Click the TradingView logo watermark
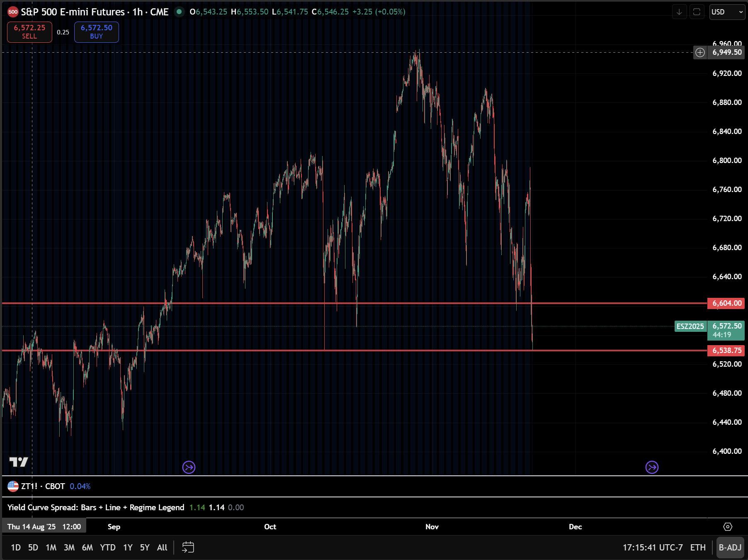 (17, 462)
